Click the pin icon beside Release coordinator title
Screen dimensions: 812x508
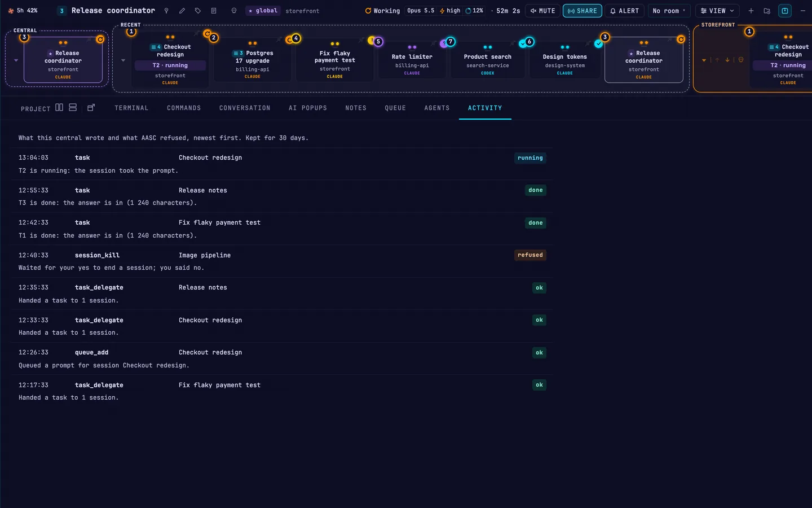point(166,11)
